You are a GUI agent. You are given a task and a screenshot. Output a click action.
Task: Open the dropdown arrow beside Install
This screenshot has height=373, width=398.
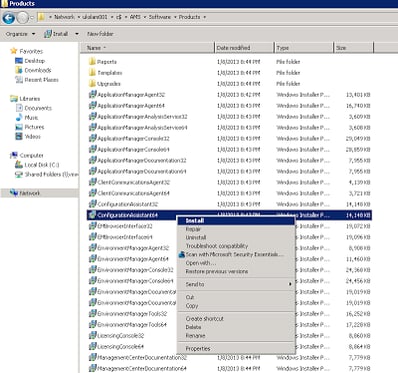[77, 34]
